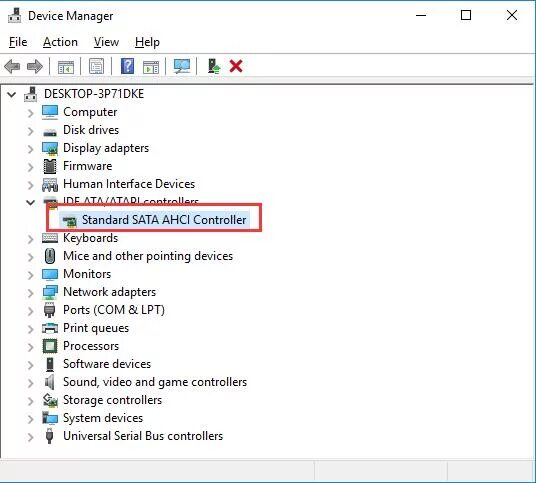Click the Keyboards icon

point(50,238)
